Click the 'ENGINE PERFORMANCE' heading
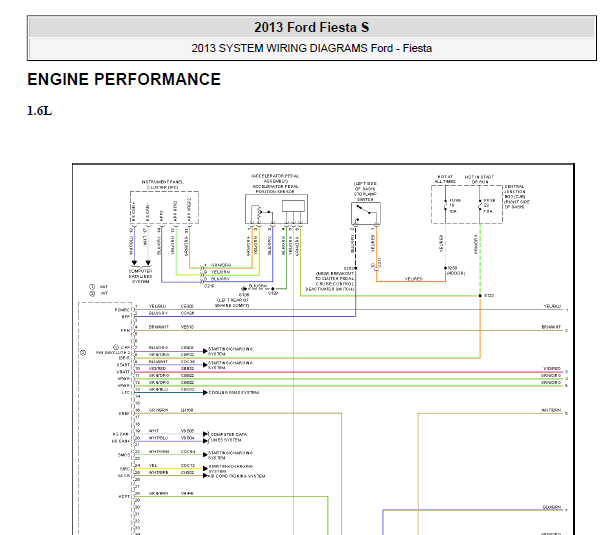The image size is (606, 535). tap(124, 80)
